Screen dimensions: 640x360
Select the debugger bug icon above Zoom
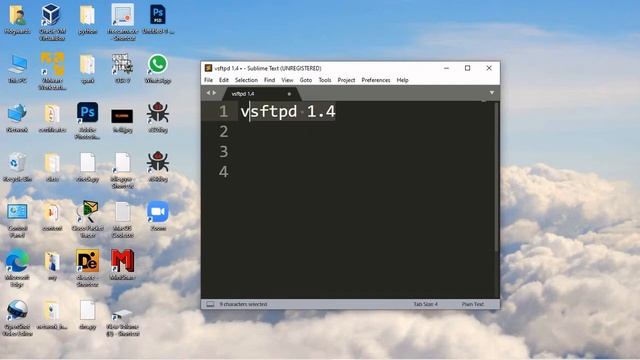point(158,167)
